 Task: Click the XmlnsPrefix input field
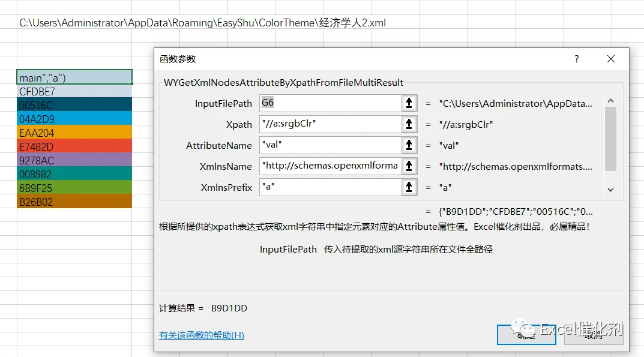tap(331, 187)
